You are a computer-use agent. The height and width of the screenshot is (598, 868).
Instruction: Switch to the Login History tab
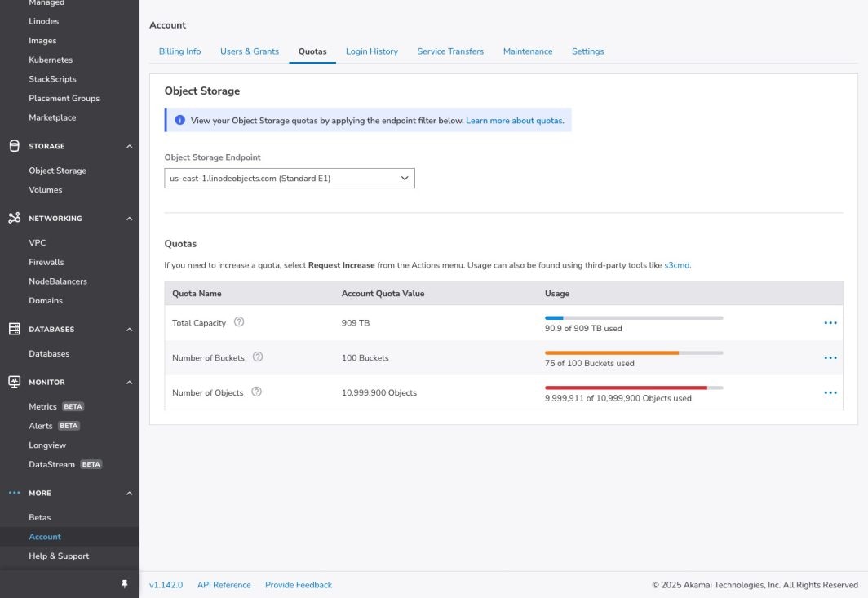pos(371,51)
